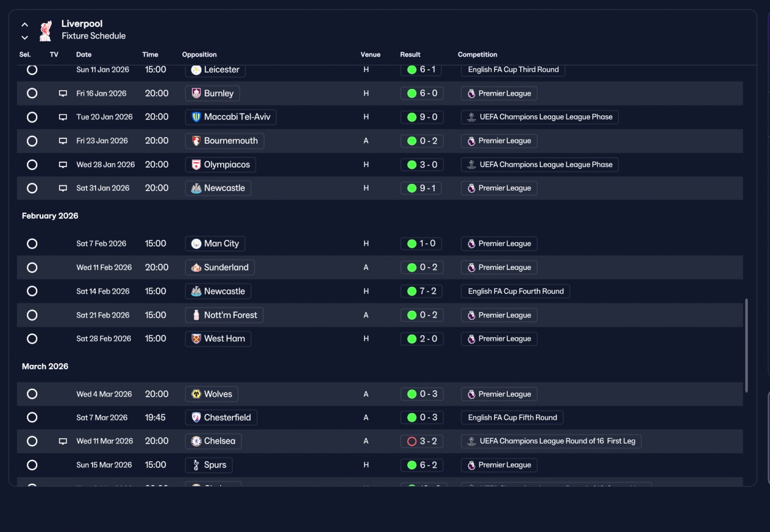Open the 3 - 2 result against Chelsea

(421, 441)
